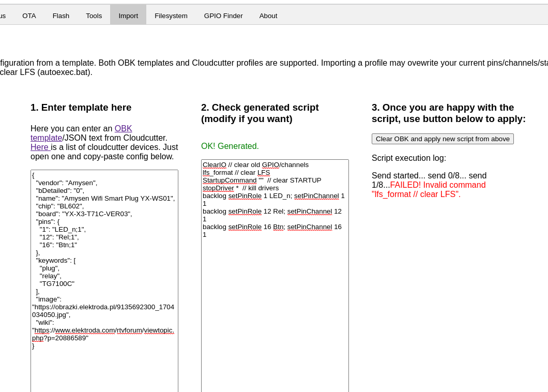This screenshot has height=392, width=548.
Task: Click the '"16": "Btn;1"' pin line
Action: pos(58,245)
